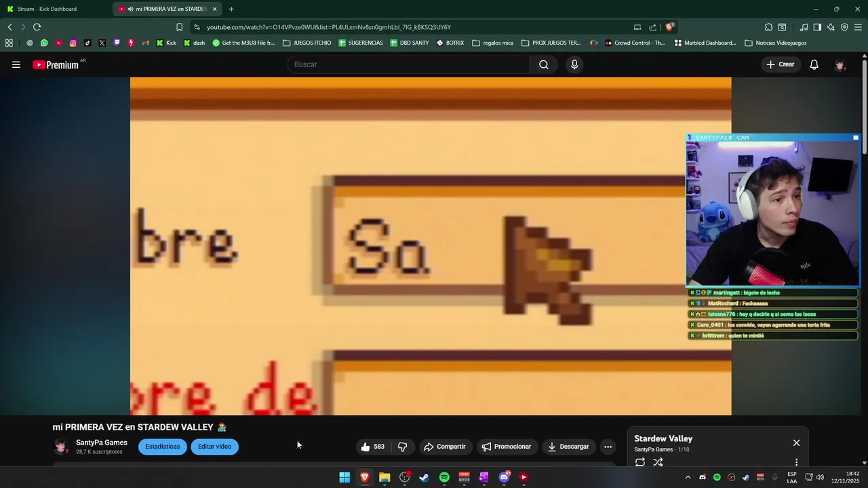The height and width of the screenshot is (488, 868).
Task: Start voice search with microphone icon
Action: point(574,64)
